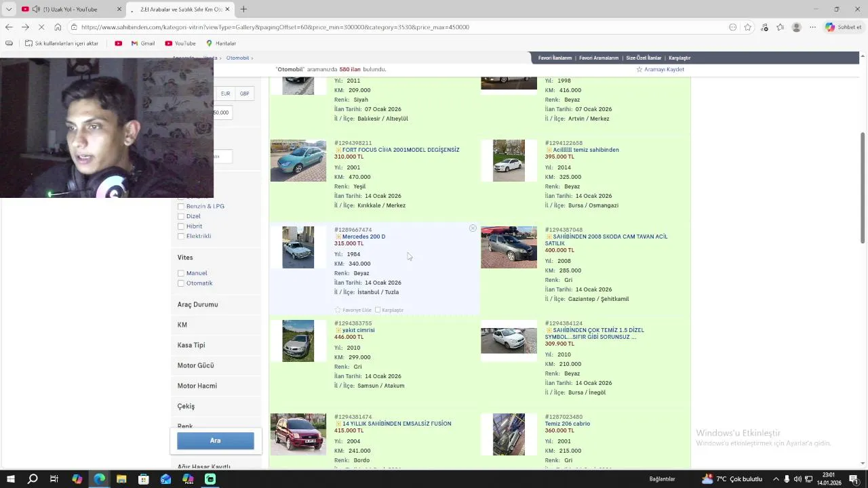Open Favori İlanlarım menu item
Image resolution: width=868 pixels, height=488 pixels.
[555, 58]
